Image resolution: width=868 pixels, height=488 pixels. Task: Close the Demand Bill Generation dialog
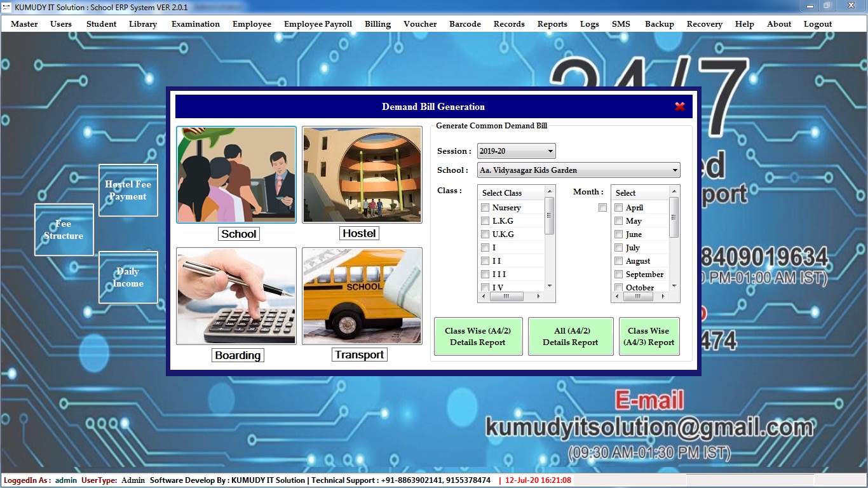pos(679,107)
